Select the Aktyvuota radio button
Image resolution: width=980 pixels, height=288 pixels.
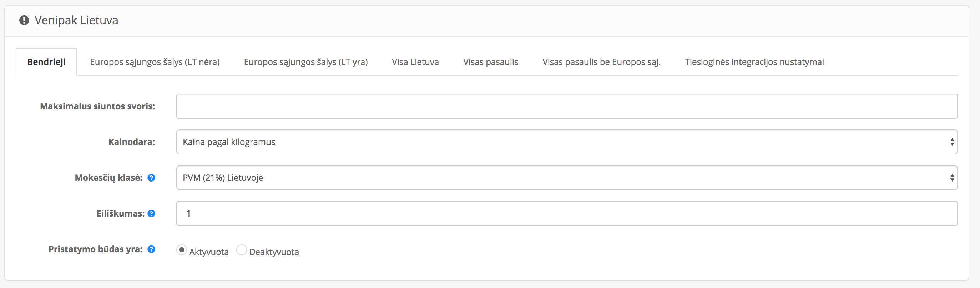click(x=181, y=250)
